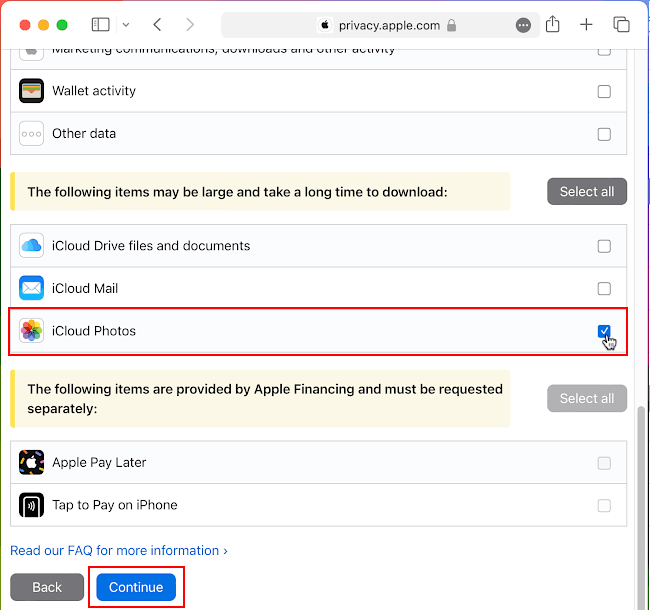Click the large items download notice text

coord(238,192)
